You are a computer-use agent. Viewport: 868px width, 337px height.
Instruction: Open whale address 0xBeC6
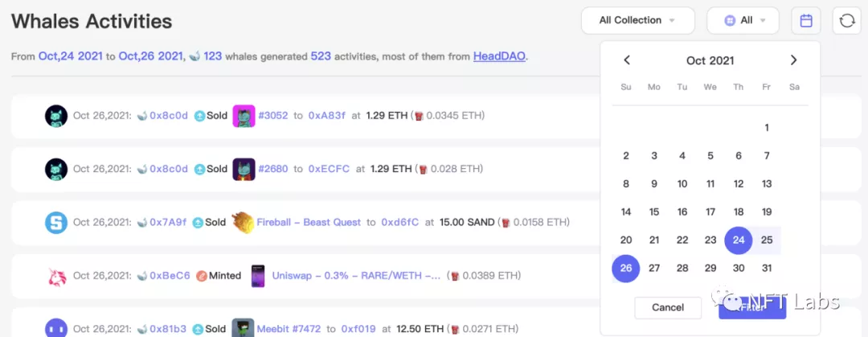coord(170,276)
